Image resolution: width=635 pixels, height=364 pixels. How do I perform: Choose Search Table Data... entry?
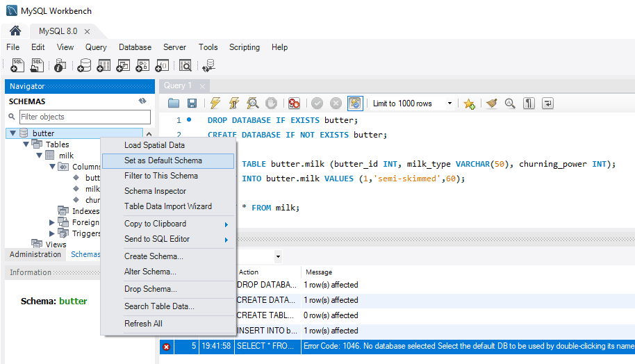168,306
